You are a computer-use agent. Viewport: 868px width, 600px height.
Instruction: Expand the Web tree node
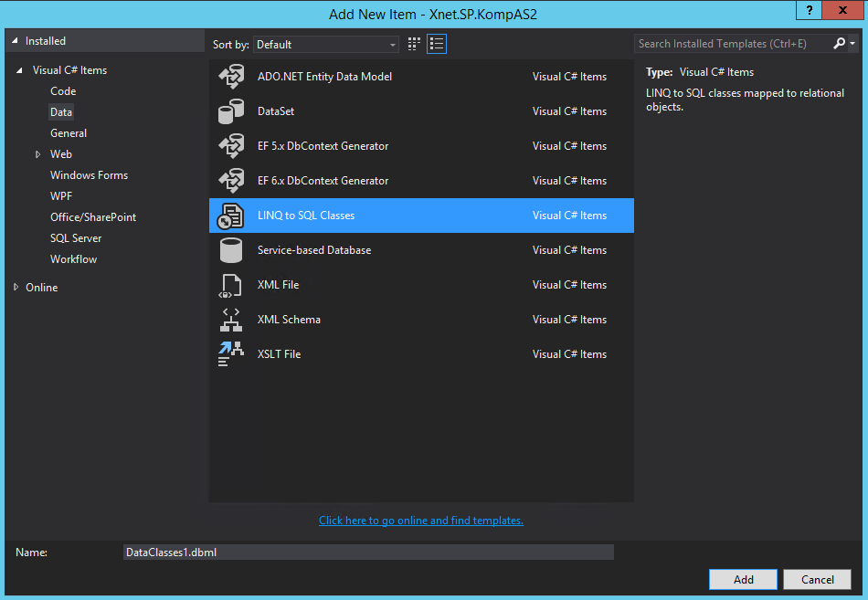click(x=38, y=154)
